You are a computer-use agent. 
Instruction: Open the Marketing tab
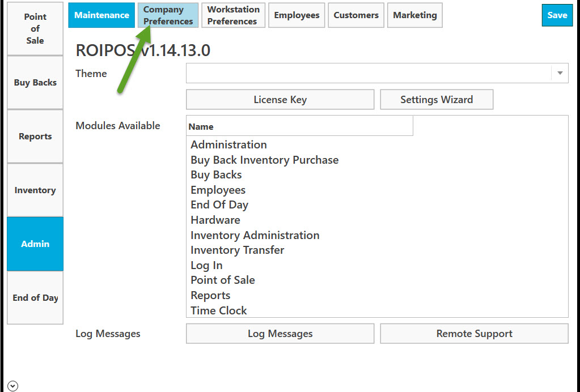click(414, 15)
